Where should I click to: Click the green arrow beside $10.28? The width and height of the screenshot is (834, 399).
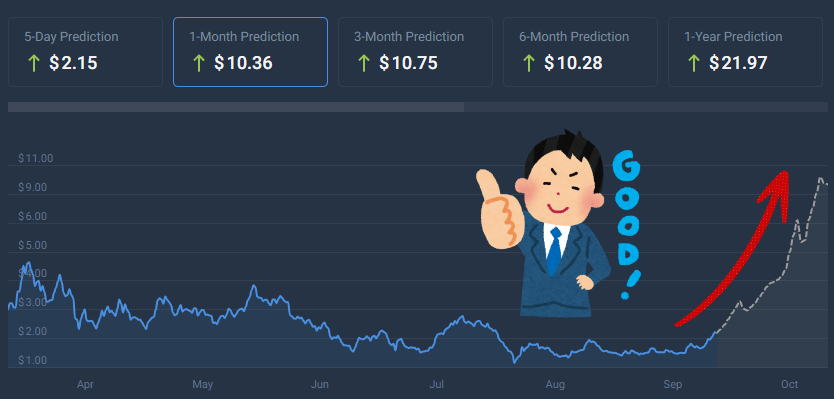(528, 63)
